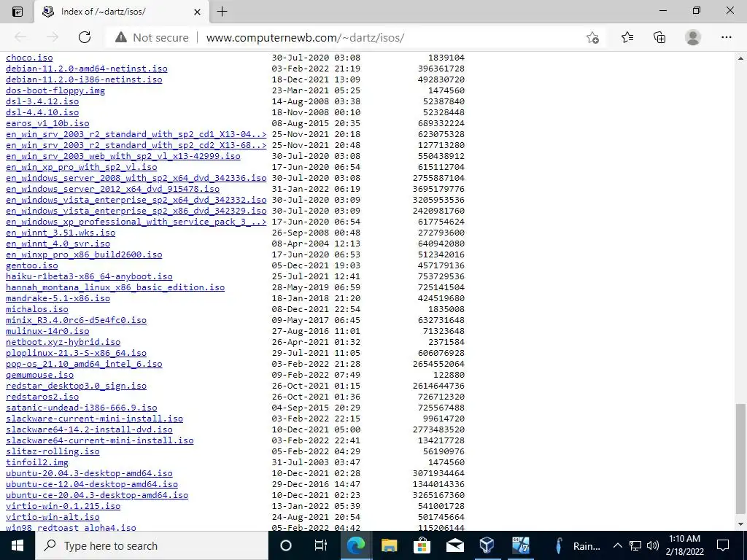Download debian-11.2.0-i386-netinst.iso
Image resolution: width=747 pixels, height=560 pixels.
[84, 79]
